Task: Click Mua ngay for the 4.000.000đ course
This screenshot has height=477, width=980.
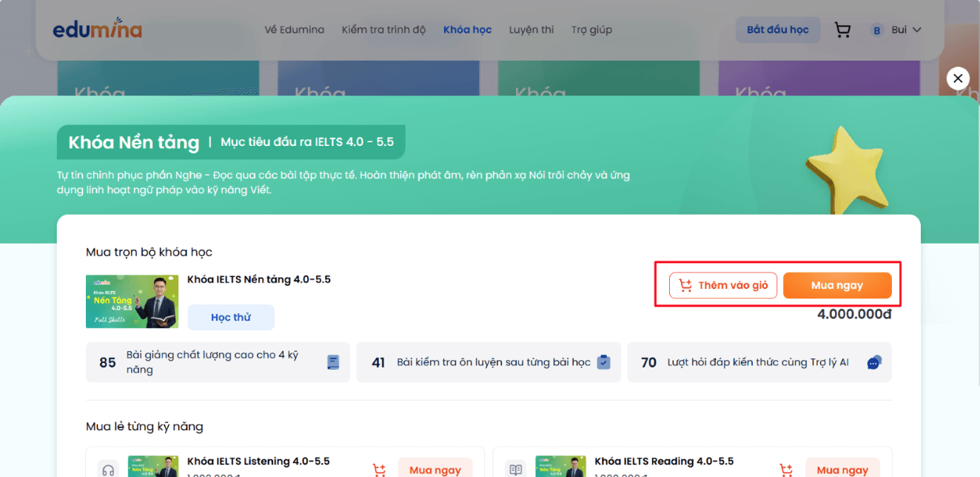Action: tap(837, 285)
